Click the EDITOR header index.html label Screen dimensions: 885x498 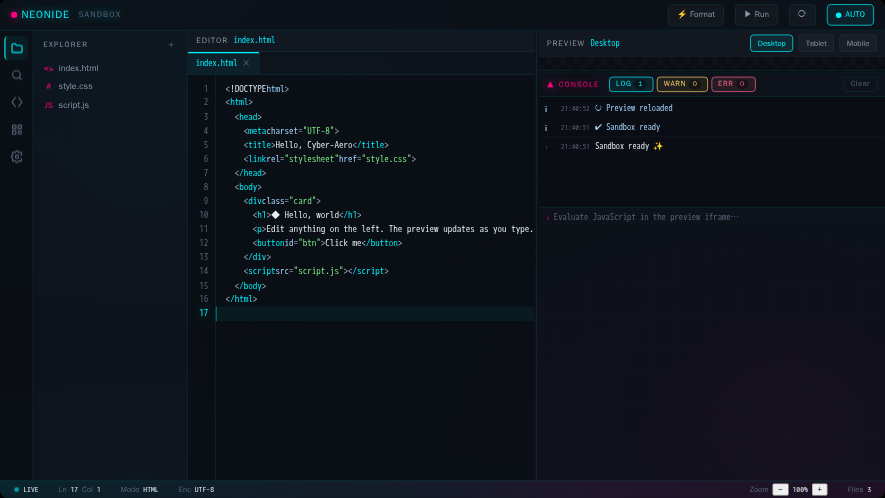coord(254,40)
